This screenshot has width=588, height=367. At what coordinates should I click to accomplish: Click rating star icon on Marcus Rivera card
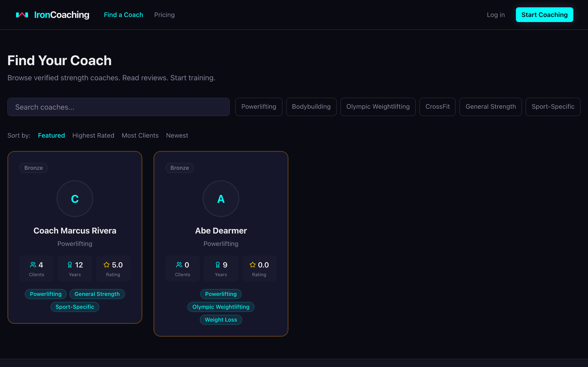click(106, 265)
